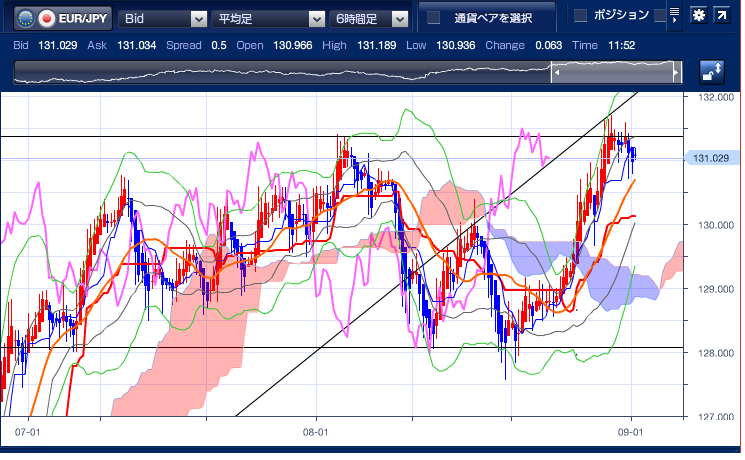Image resolution: width=745 pixels, height=460 pixels.
Task: Click the Open value 130.966
Action: click(x=292, y=45)
